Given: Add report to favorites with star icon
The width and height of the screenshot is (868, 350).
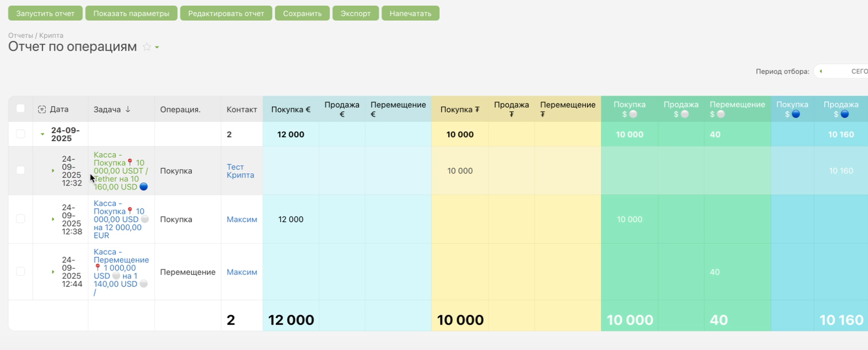Looking at the screenshot, I should pyautogui.click(x=147, y=47).
